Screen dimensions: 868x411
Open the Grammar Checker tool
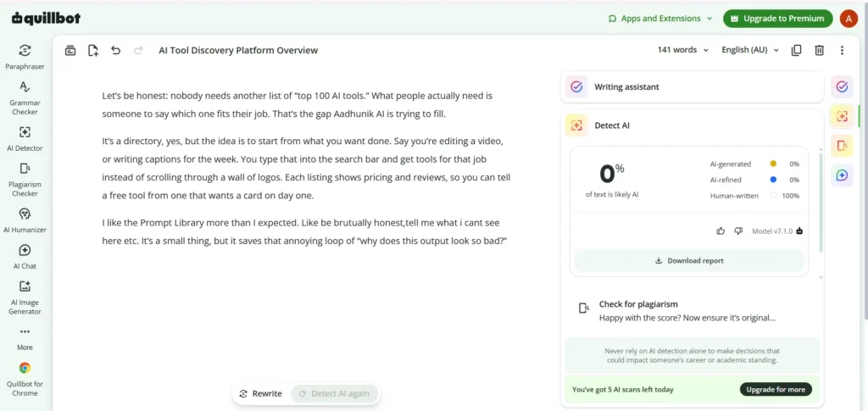(x=25, y=98)
